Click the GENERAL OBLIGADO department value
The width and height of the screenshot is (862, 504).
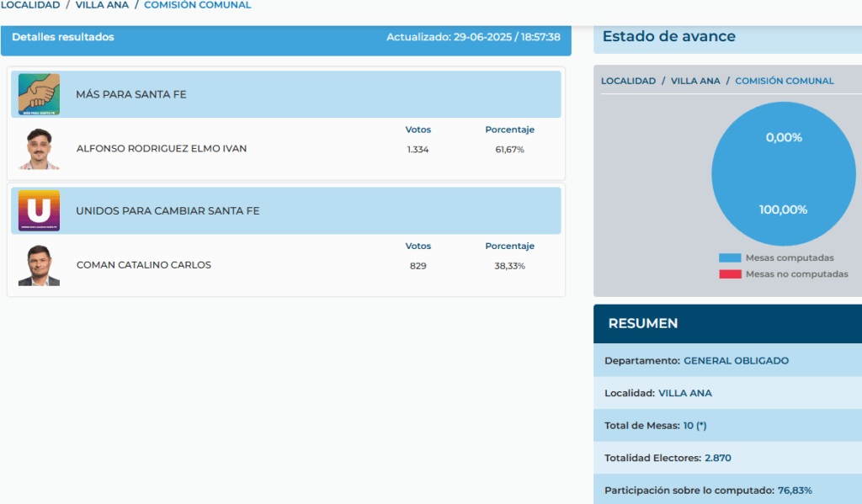tap(736, 360)
